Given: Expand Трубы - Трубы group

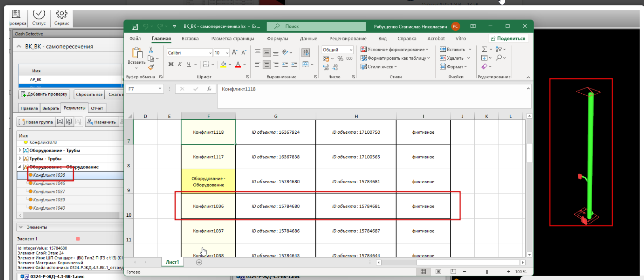Looking at the screenshot, I should pos(20,159).
